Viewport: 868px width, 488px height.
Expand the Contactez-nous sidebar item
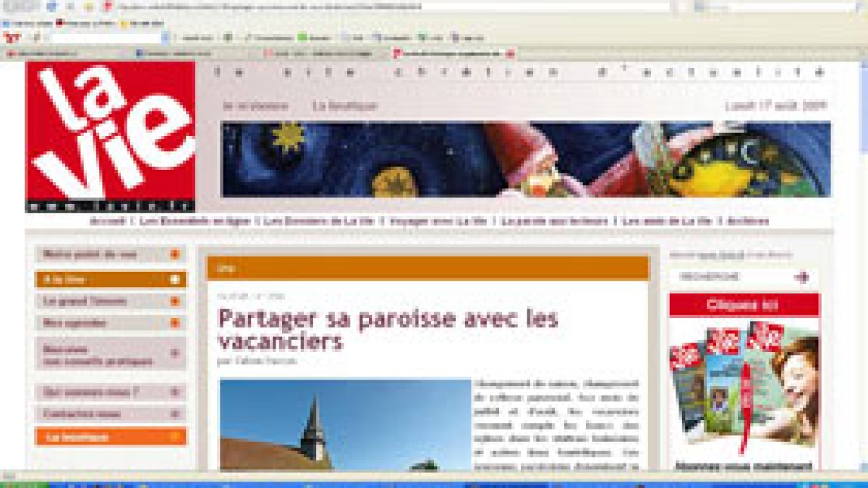pos(174,414)
